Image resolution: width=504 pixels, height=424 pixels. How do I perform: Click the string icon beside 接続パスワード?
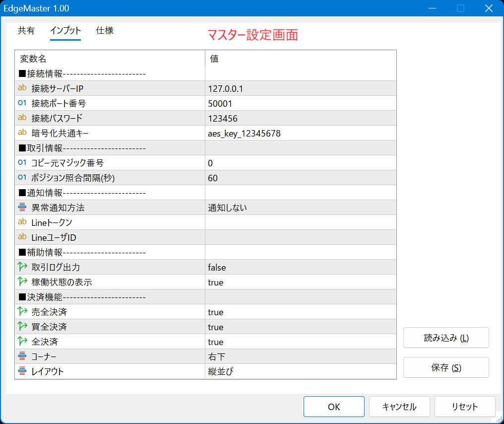[22, 118]
